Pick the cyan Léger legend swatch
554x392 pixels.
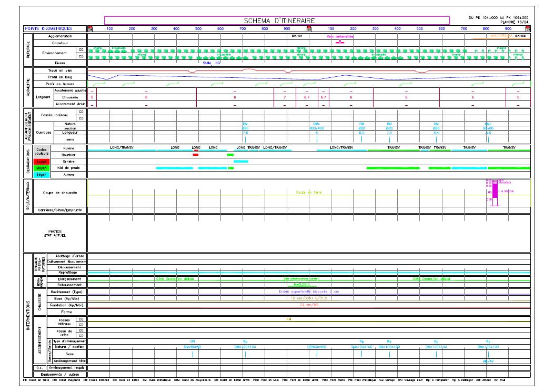tap(42, 174)
